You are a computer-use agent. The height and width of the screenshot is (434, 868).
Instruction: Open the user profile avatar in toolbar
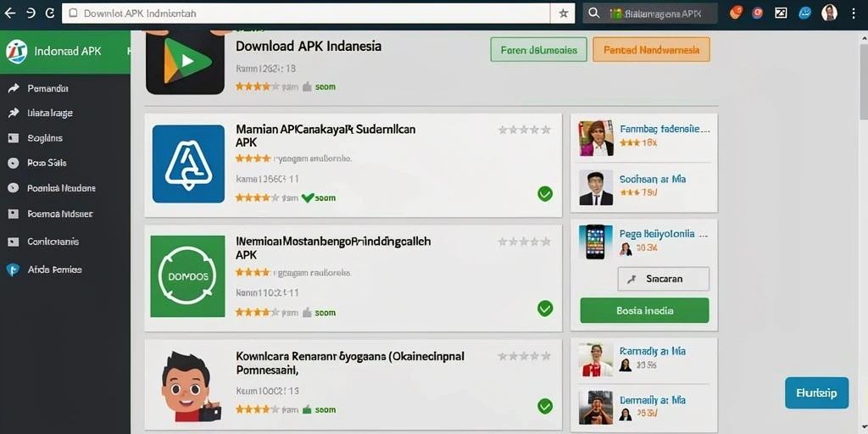tap(829, 13)
